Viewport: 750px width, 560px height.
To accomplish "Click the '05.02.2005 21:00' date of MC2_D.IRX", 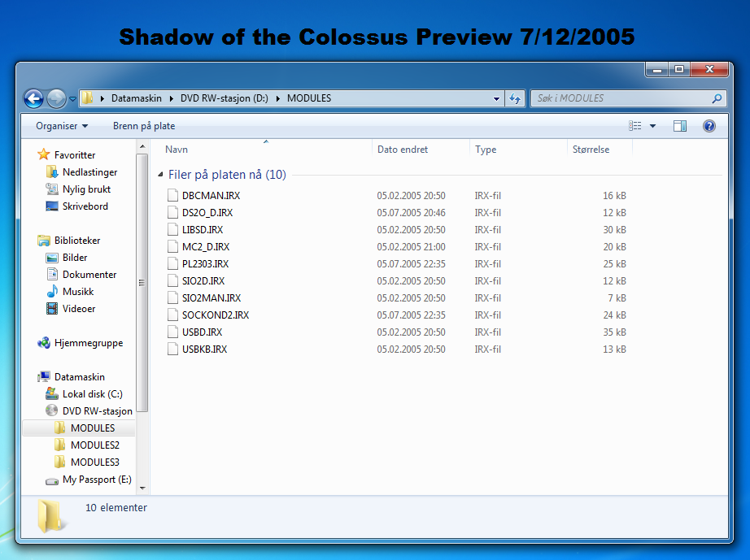I will [411, 247].
